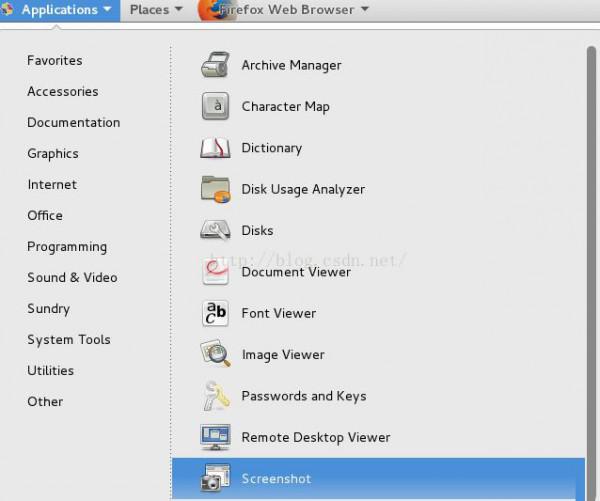Viewport: 600px width, 501px height.
Task: Click the Disk Usage Analyzer icon
Action: tap(216, 189)
